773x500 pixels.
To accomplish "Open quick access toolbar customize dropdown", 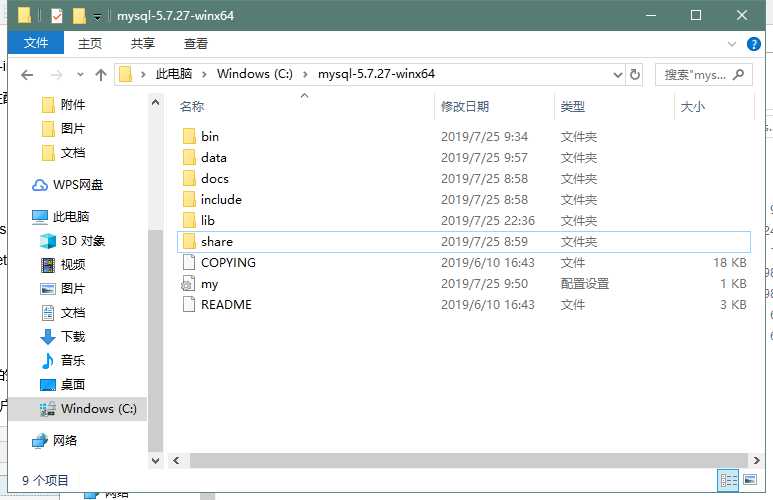I will pos(98,17).
